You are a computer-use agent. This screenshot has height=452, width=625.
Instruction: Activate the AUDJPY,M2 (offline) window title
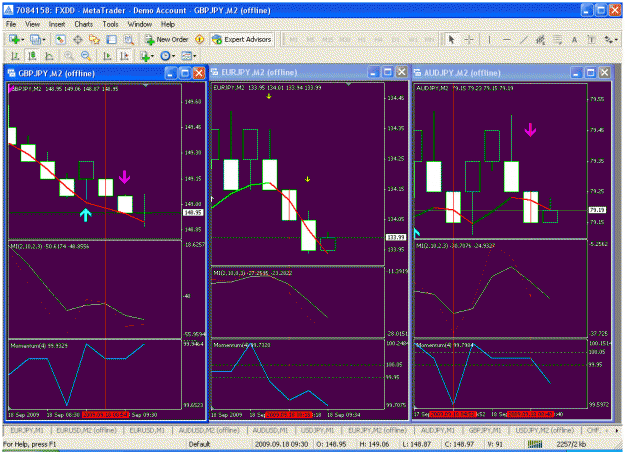[x=462, y=73]
